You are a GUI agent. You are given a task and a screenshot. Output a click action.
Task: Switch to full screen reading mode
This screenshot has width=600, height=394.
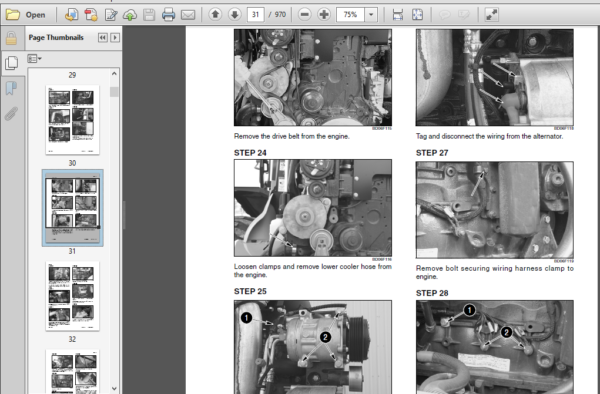click(x=491, y=15)
